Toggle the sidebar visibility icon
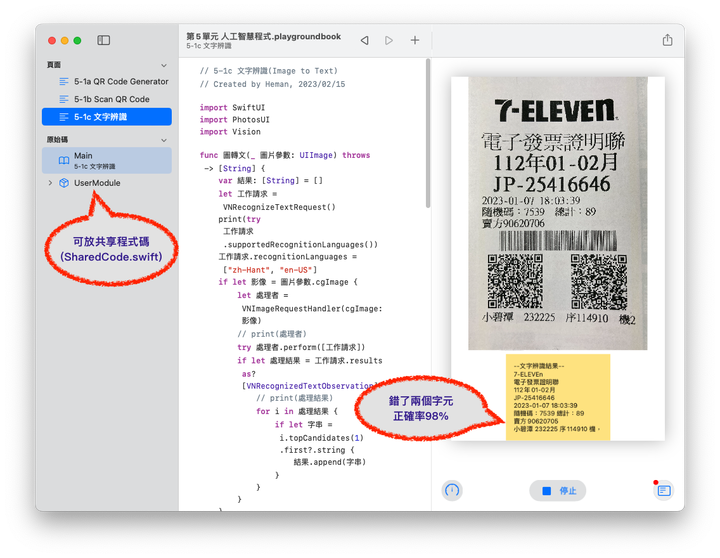The image size is (720, 558). click(104, 40)
